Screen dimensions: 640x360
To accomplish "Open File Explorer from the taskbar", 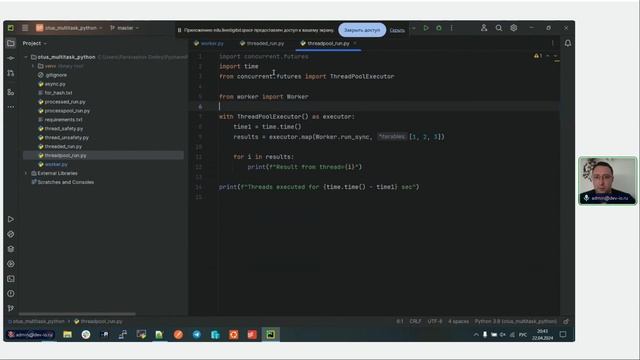I will [67, 335].
